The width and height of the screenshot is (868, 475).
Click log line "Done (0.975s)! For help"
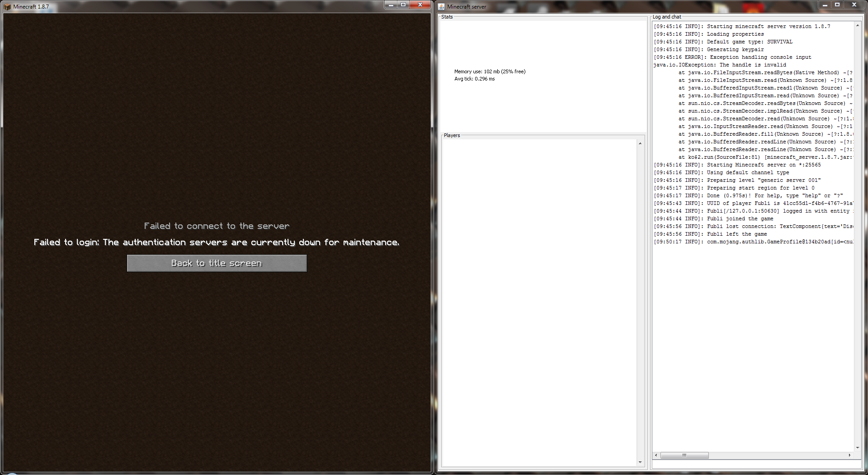tap(749, 195)
